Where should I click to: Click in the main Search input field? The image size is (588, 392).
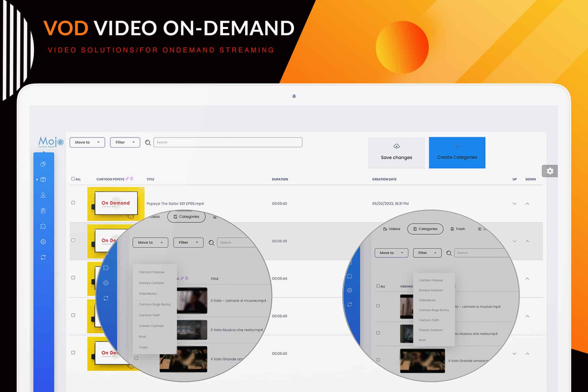point(228,142)
